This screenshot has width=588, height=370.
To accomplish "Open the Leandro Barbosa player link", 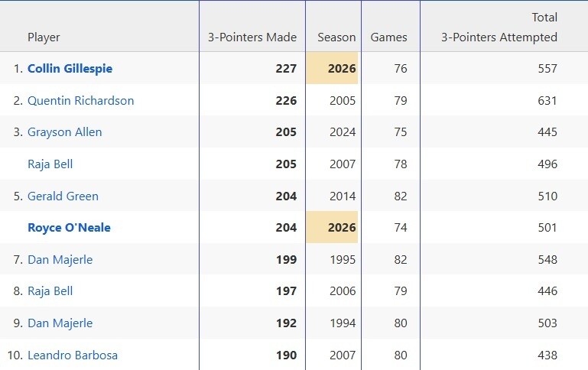I will [x=73, y=355].
